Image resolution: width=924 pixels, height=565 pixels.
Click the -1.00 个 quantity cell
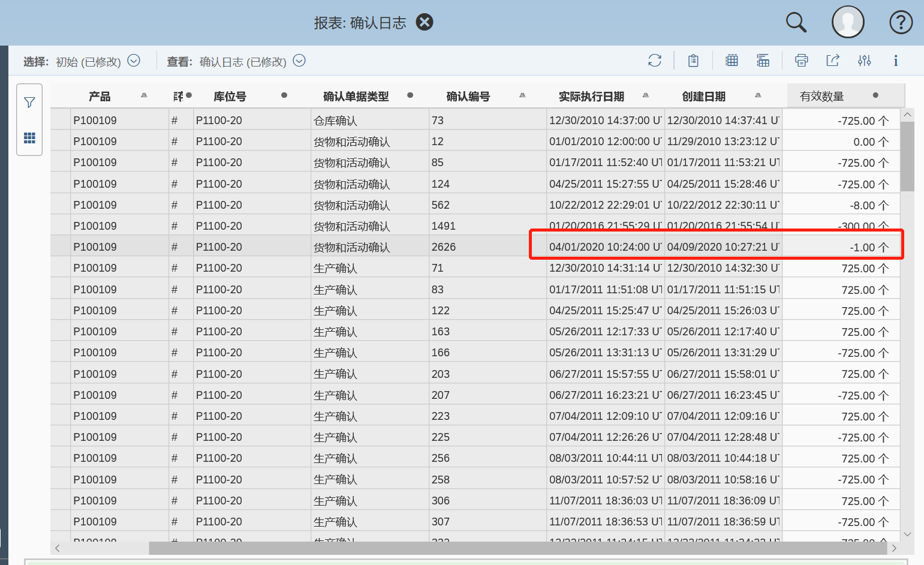point(841,247)
